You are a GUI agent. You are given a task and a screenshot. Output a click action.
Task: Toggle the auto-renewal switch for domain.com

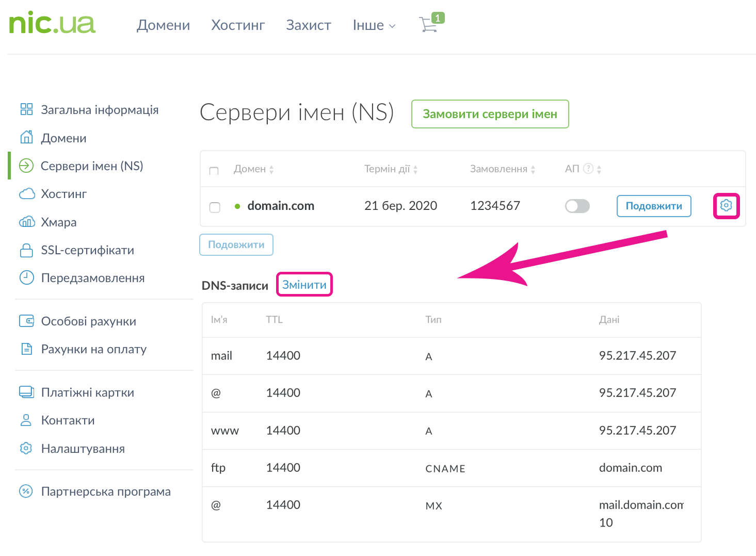pos(577,206)
